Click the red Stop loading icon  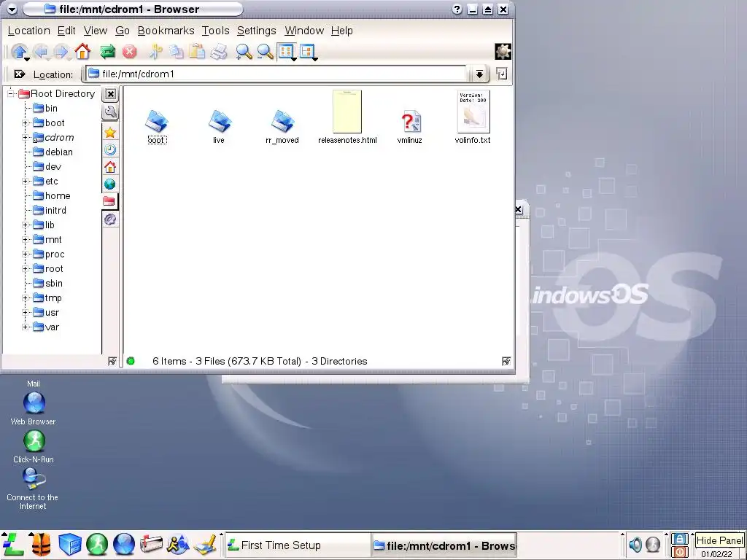[129, 52]
